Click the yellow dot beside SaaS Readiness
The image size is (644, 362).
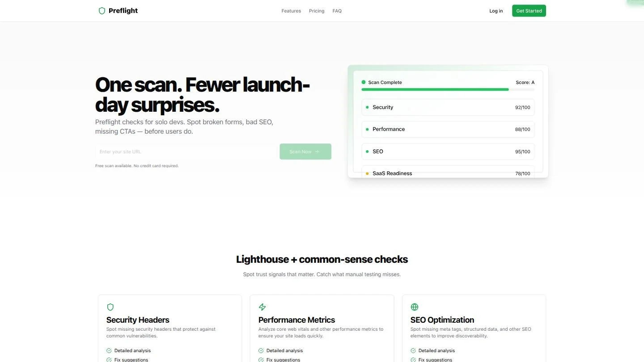(368, 173)
